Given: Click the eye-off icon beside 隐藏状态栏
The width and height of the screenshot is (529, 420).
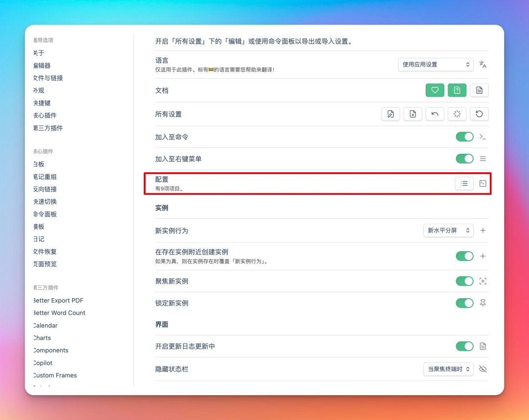Looking at the screenshot, I should (x=483, y=369).
